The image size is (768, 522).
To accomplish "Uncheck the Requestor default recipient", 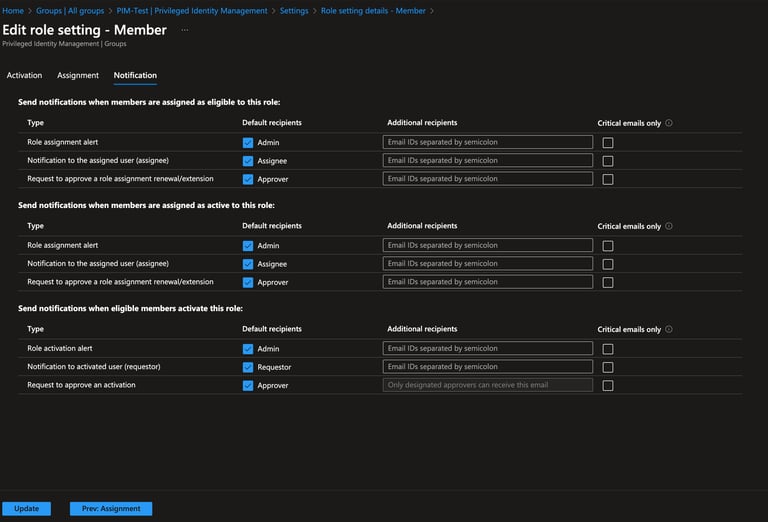I will [x=248, y=367].
